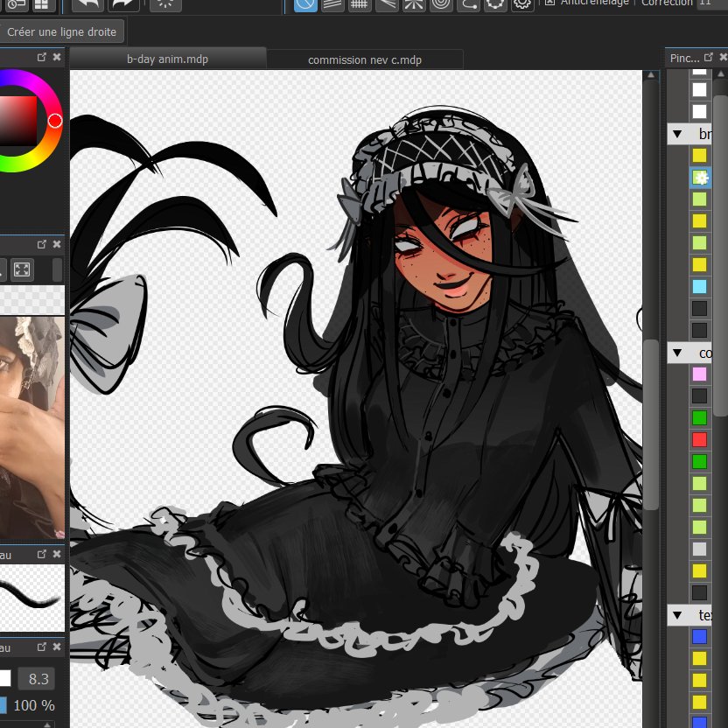728x728 pixels.
Task: Collapse the 'co' brush group
Action: point(677,353)
